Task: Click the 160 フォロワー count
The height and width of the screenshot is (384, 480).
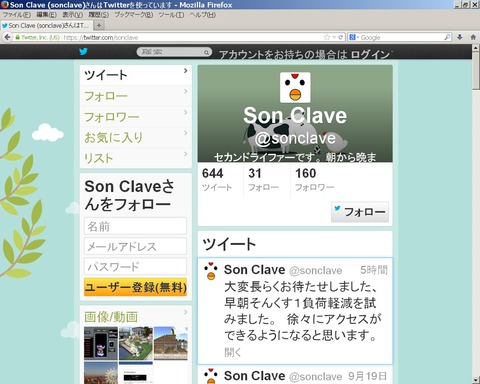Action: 315,179
